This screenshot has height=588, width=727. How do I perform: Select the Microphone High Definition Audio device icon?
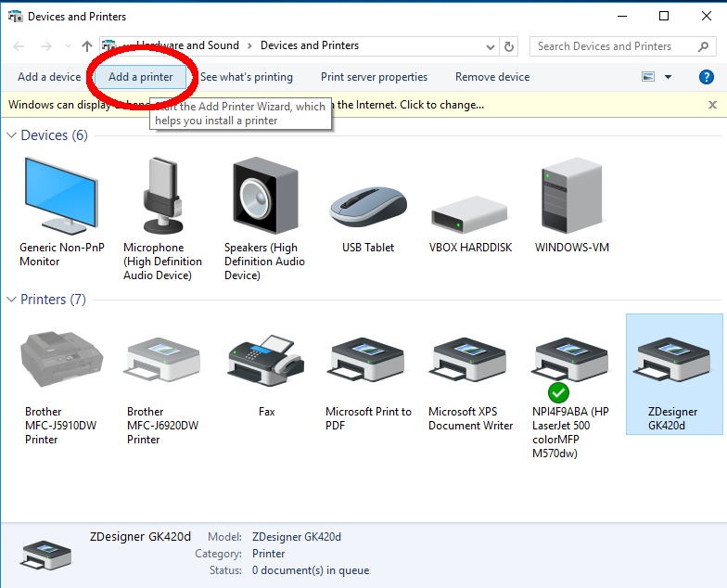(162, 196)
